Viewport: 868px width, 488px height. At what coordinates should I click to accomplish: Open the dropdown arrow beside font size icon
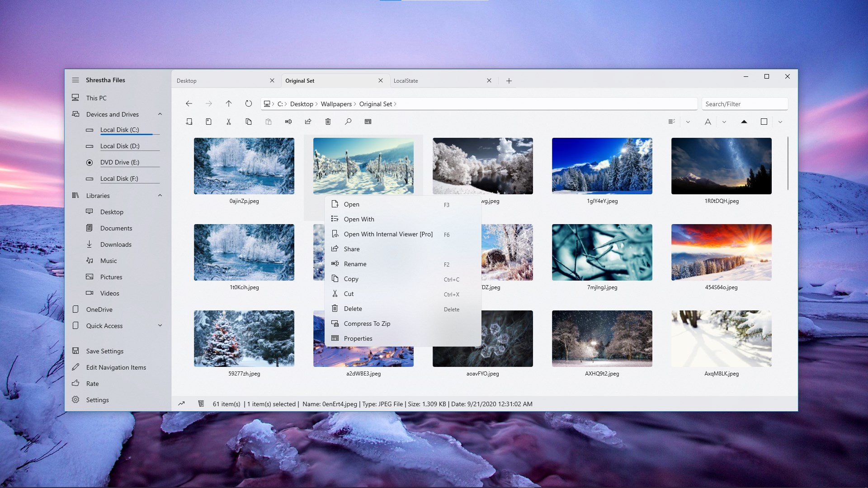(724, 122)
